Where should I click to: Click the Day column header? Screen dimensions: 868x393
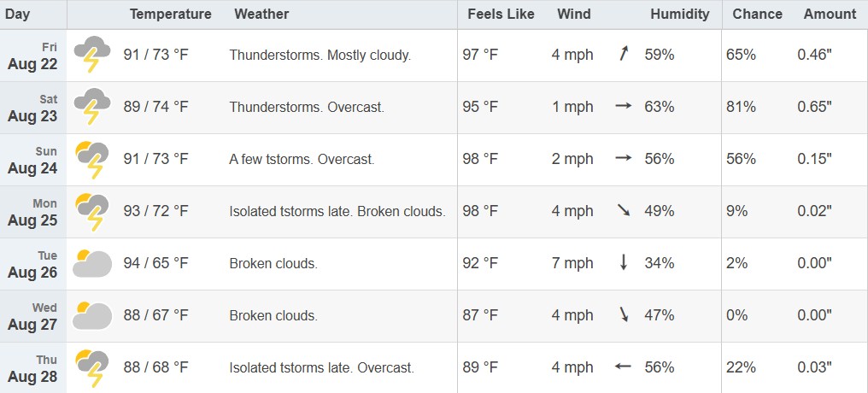click(17, 15)
